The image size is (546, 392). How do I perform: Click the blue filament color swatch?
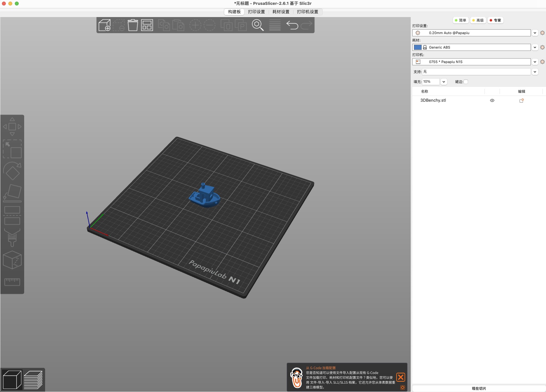click(x=418, y=47)
